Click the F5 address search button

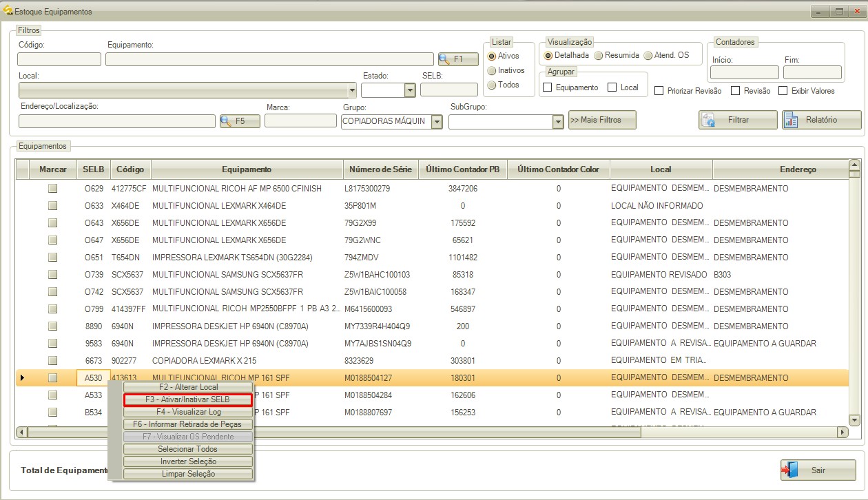point(240,121)
